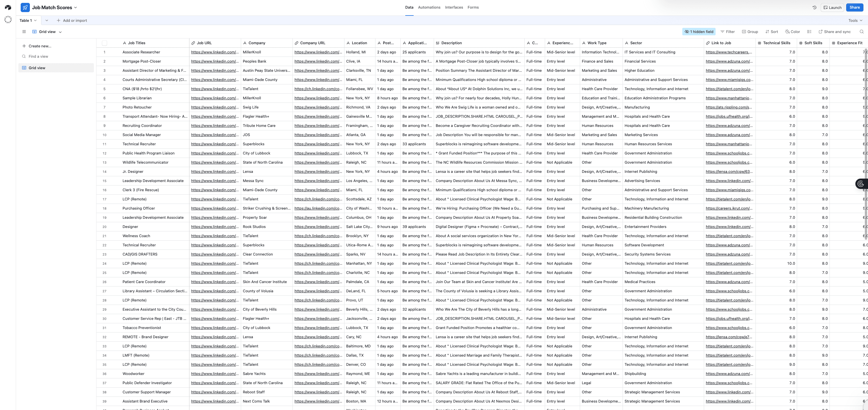Click the Job URL link field icon
The width and height of the screenshot is (868, 410).
point(193,43)
